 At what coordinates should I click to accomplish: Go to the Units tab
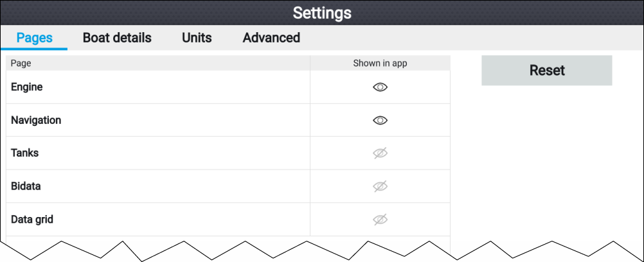coord(197,38)
